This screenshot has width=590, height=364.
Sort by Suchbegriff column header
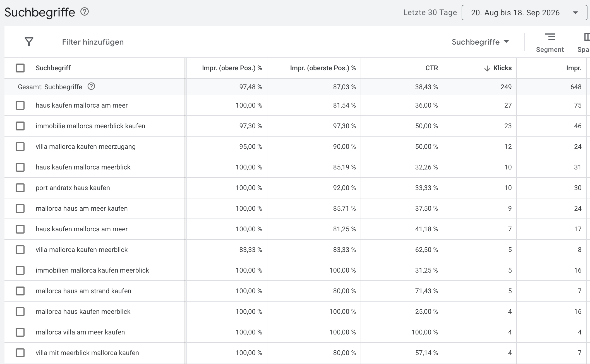[53, 68]
